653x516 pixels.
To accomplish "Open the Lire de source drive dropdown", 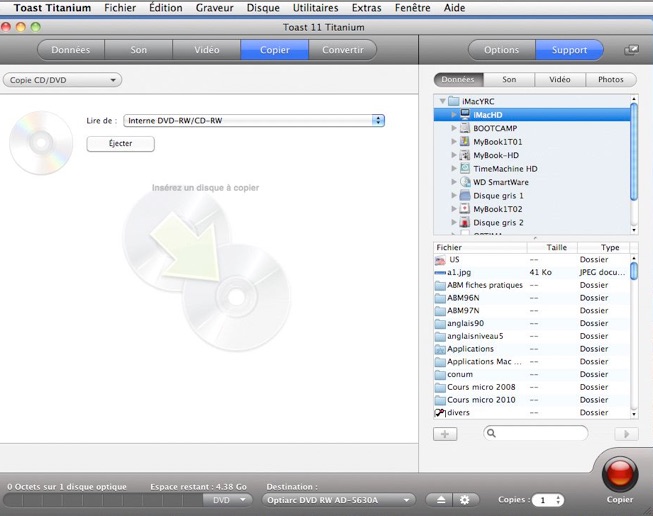I will point(254,121).
